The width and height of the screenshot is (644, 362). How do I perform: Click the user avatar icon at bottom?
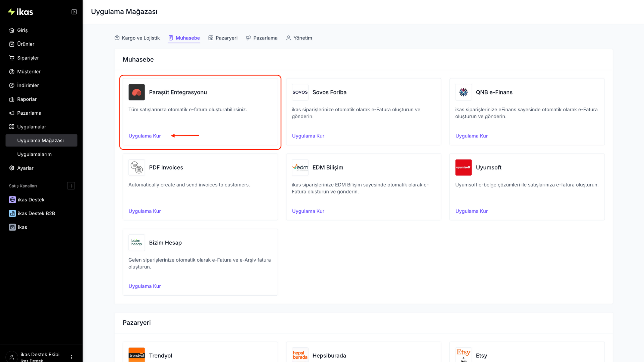tap(12, 357)
